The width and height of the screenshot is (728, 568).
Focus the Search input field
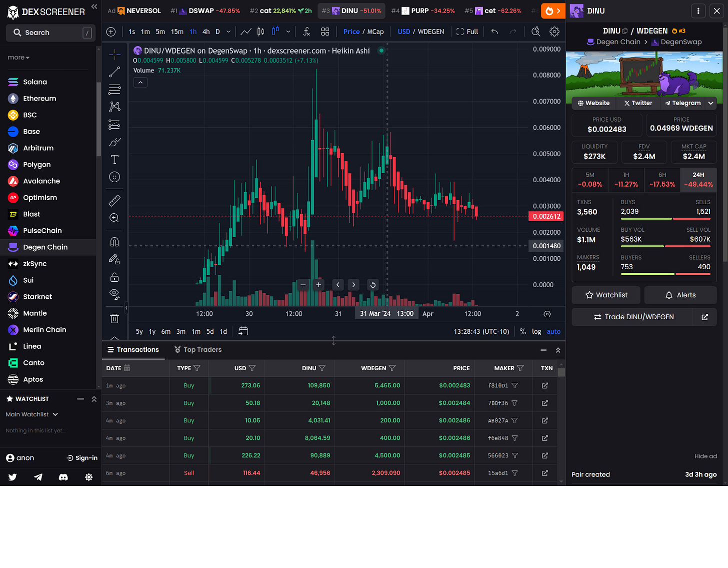click(50, 33)
